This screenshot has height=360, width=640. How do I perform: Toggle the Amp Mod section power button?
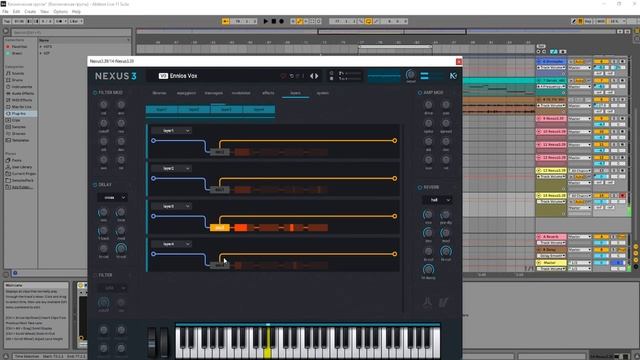pyautogui.click(x=420, y=93)
